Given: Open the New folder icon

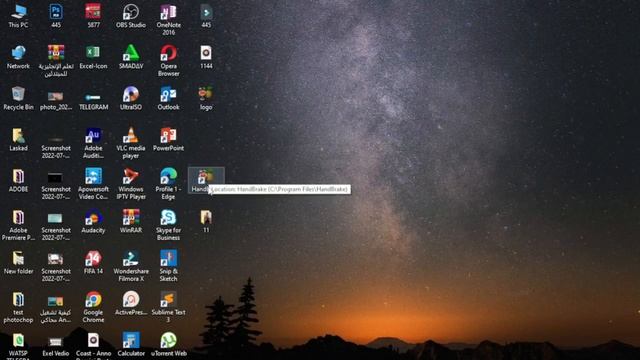Looking at the screenshot, I should 18,262.
